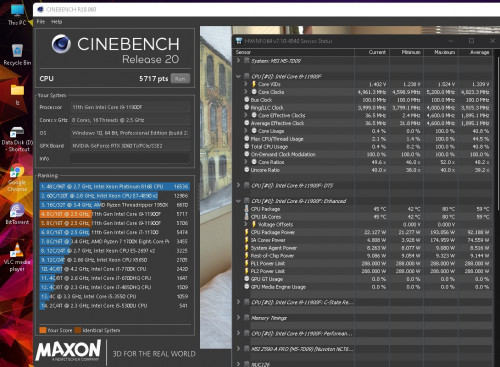Select GPU Media Engine Usage row
The width and height of the screenshot is (500, 367).
[x=363, y=287]
